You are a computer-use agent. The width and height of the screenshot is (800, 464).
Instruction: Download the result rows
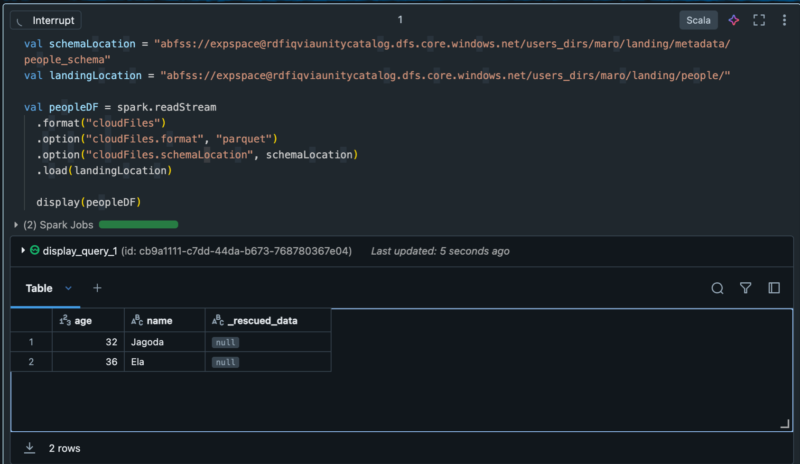coord(30,448)
